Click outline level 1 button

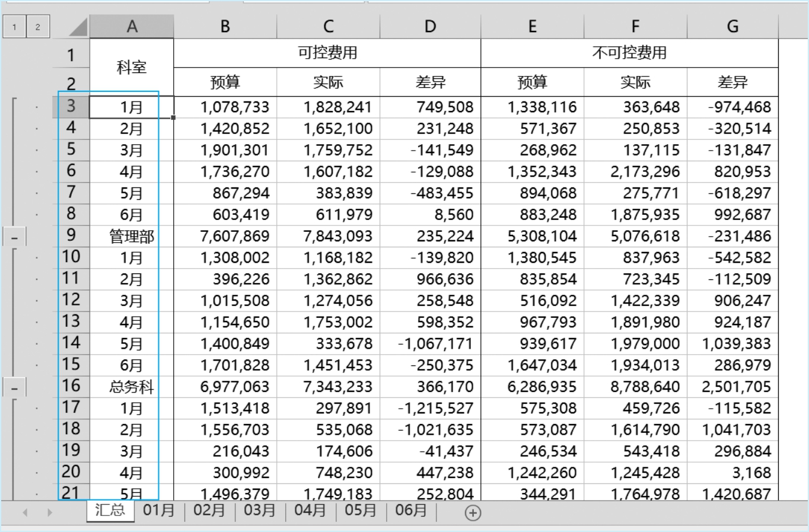coord(14,27)
